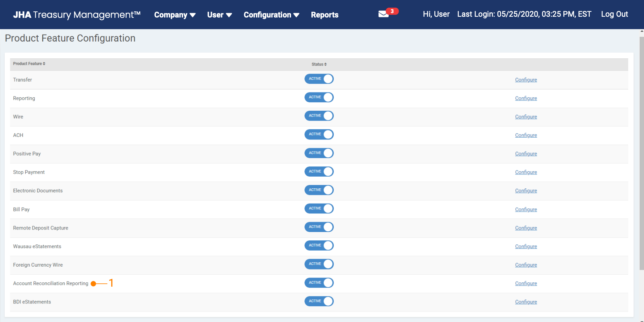Switch off the Bill Pay toggle
Screen dimensions: 644x322
click(319, 208)
